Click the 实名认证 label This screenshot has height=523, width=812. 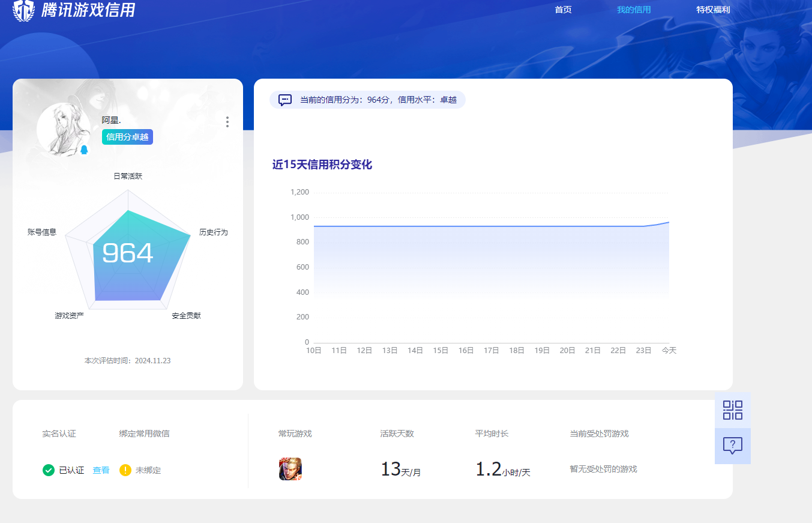pyautogui.click(x=59, y=434)
